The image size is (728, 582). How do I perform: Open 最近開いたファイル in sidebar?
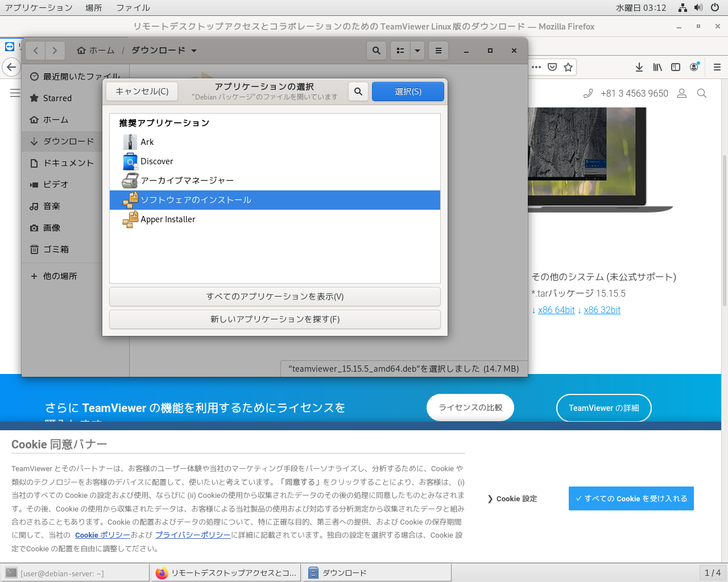tap(76, 77)
